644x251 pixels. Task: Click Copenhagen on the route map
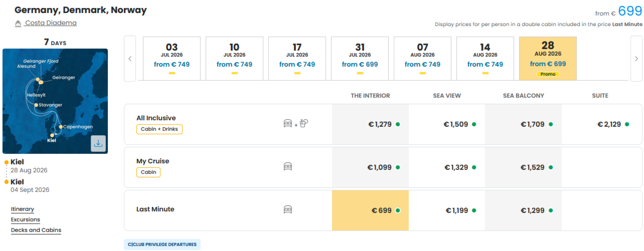[x=78, y=127]
